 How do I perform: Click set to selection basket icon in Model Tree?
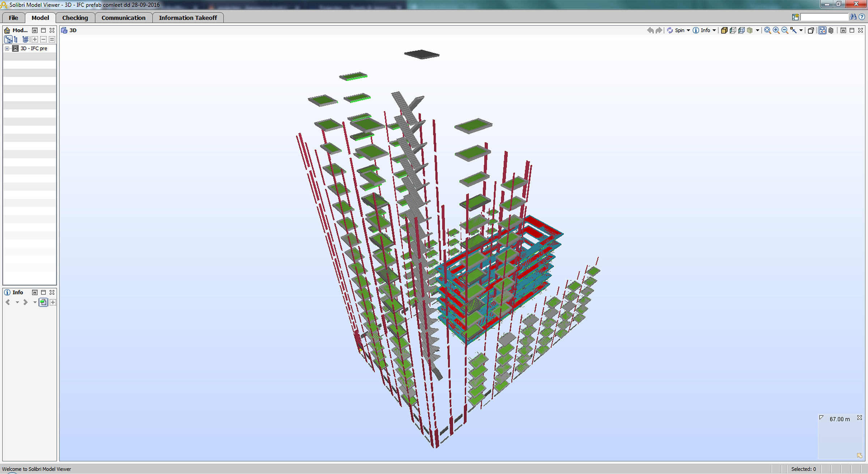click(x=52, y=39)
